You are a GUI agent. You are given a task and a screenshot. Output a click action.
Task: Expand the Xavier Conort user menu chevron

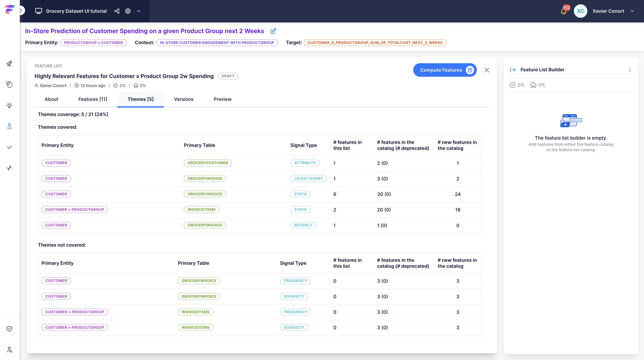point(632,11)
